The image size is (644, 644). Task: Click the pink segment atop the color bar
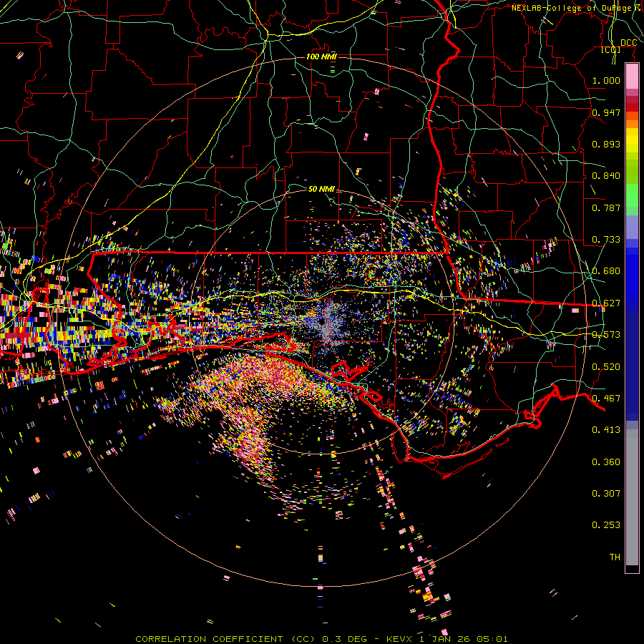pyautogui.click(x=632, y=76)
